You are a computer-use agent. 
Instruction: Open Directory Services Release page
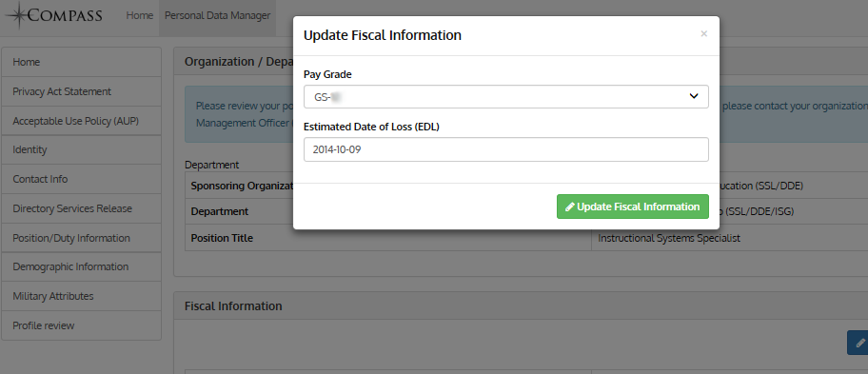82,208
